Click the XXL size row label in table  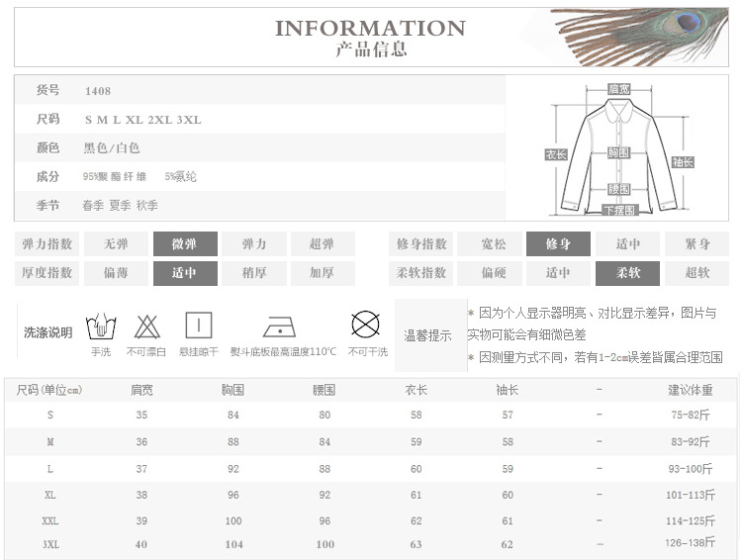[x=50, y=521]
